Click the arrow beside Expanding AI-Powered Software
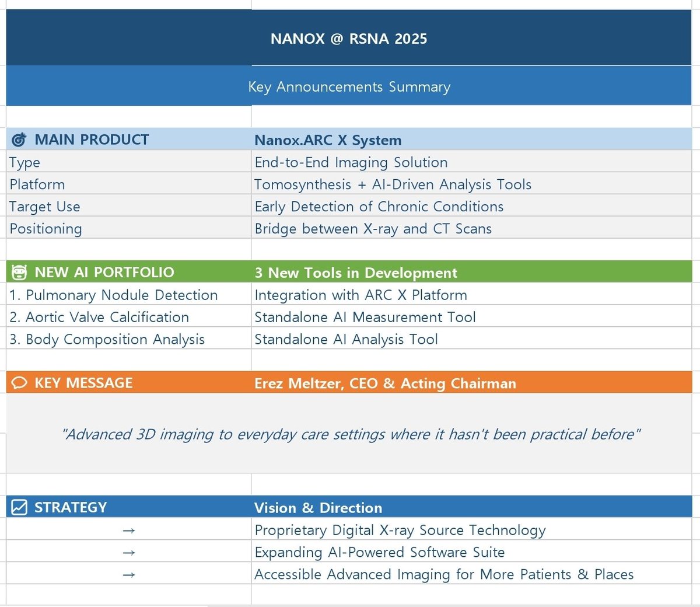This screenshot has width=700, height=607. coord(129,553)
